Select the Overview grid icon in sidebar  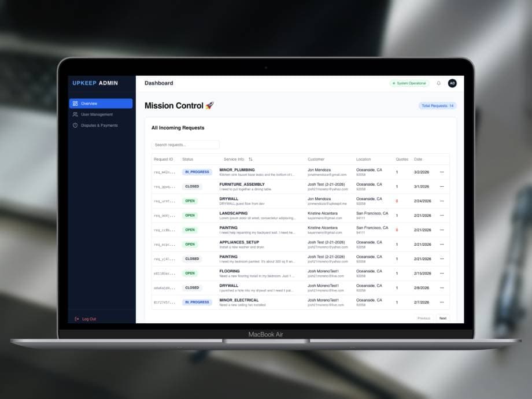[x=74, y=103]
